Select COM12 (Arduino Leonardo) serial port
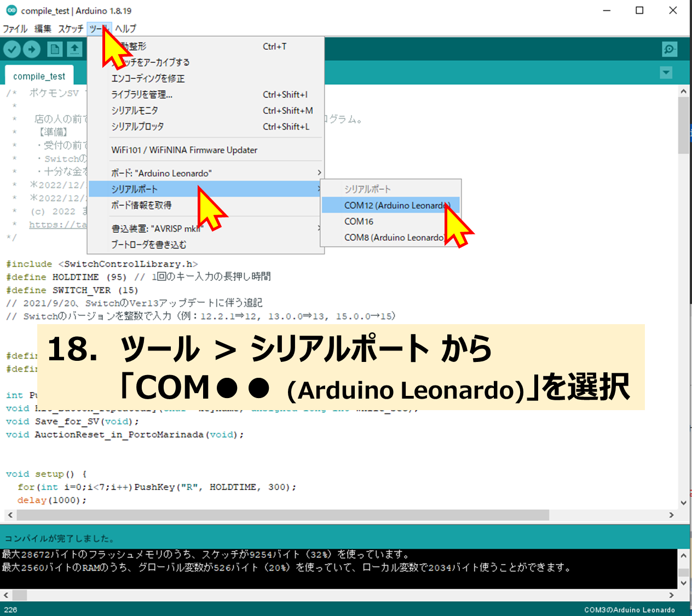692x616 pixels. [x=391, y=205]
